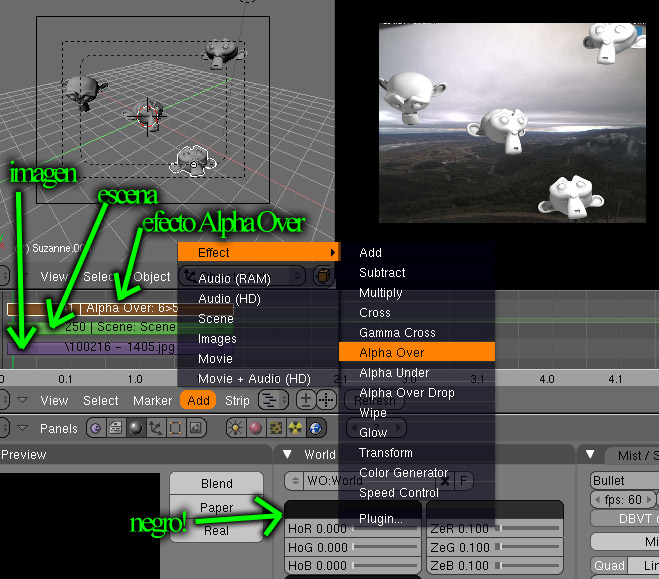659x579 pixels.
Task: Open the Editing context square icon
Action: click(175, 428)
